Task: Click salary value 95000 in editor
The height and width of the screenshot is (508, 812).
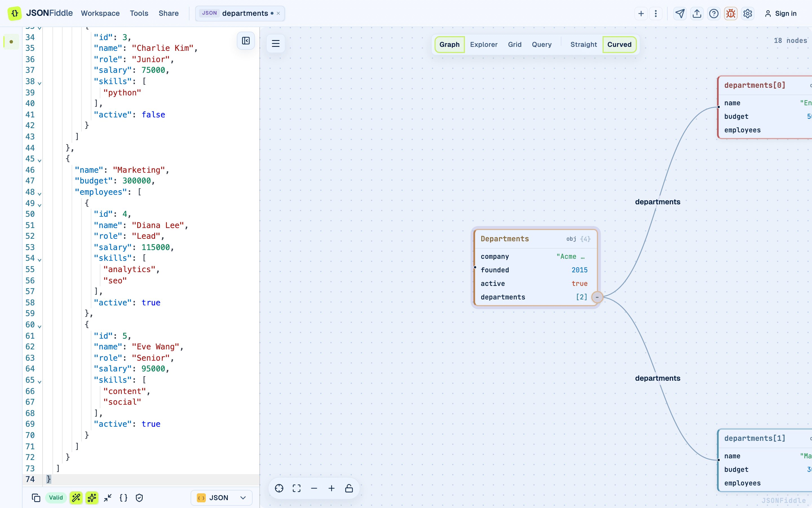Action: pyautogui.click(x=153, y=369)
